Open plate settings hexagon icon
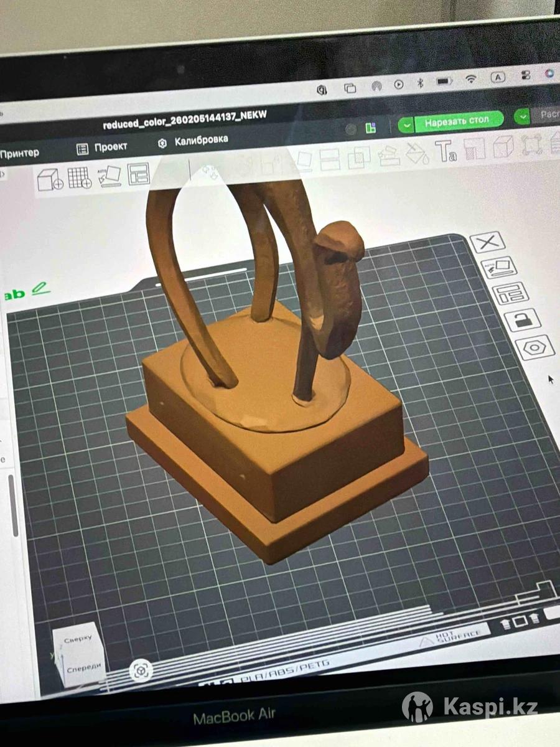This screenshot has width=560, height=747. pos(534,347)
